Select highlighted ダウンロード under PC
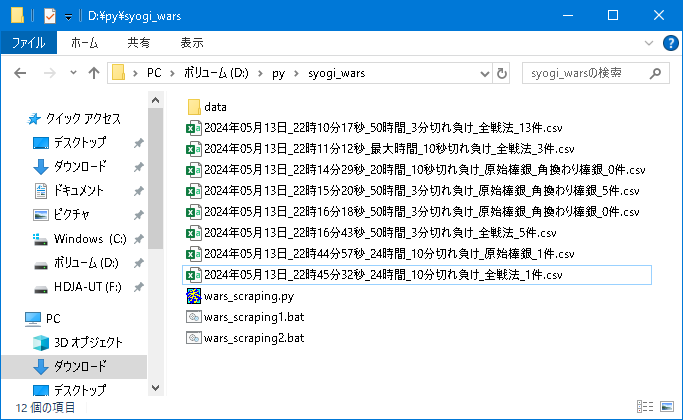The image size is (683, 420). coord(74,366)
